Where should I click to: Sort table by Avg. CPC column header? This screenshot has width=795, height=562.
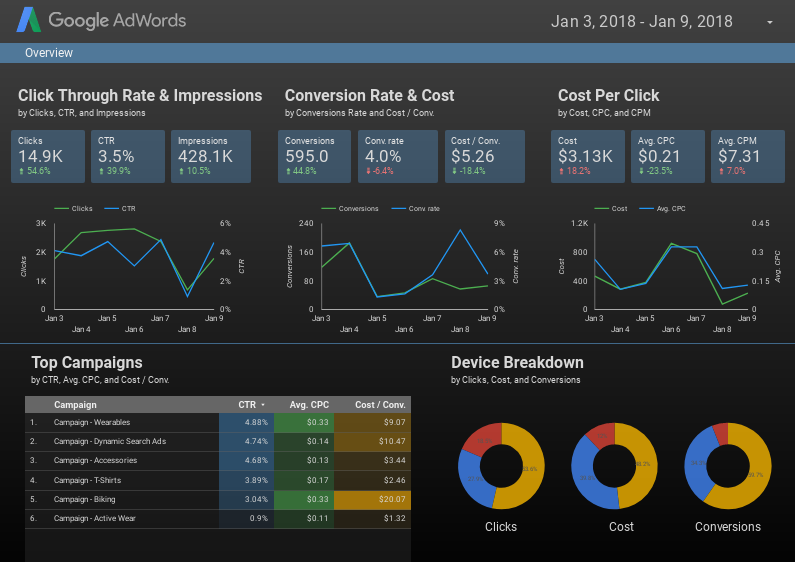click(309, 405)
